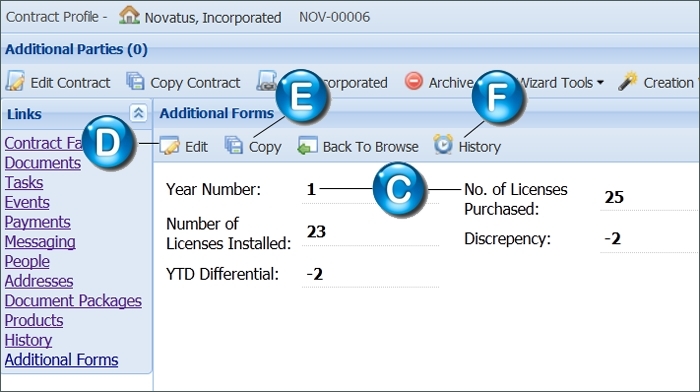This screenshot has height=392, width=700.
Task: Click Number of Licenses Installed value 23
Action: click(317, 232)
